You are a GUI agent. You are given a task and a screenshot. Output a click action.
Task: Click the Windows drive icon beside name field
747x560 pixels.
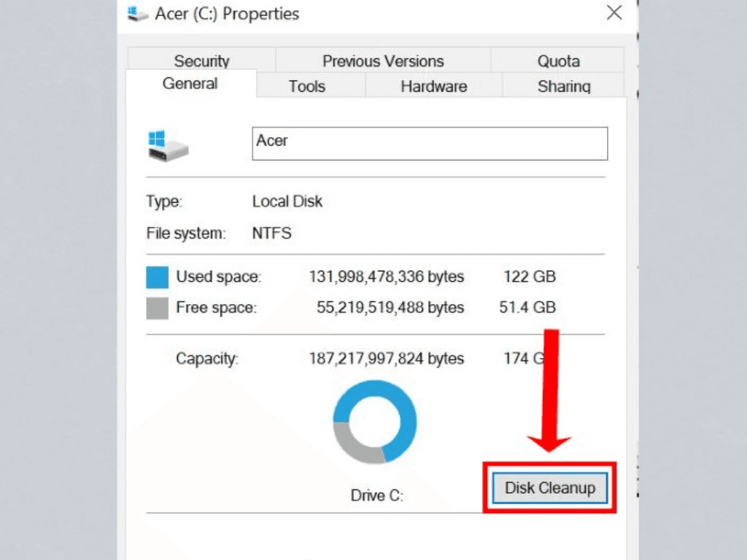168,146
